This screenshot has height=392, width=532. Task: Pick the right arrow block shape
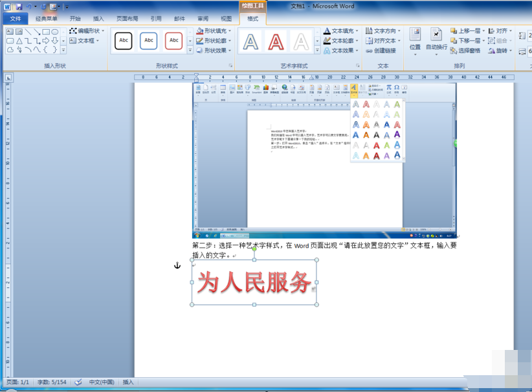point(46,41)
